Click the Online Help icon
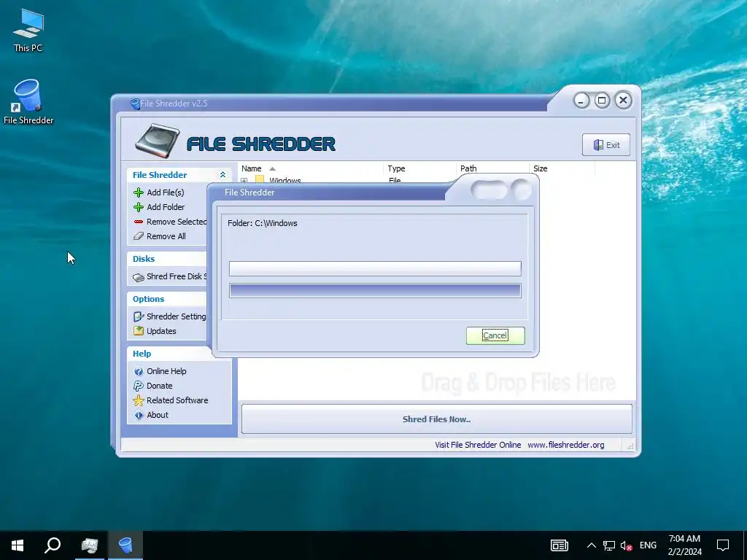The width and height of the screenshot is (747, 560). [x=139, y=371]
